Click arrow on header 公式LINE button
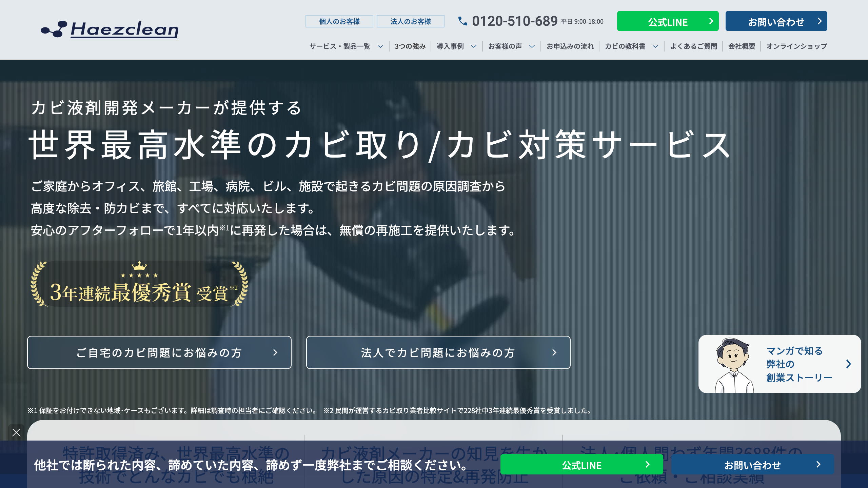Image resolution: width=868 pixels, height=488 pixels. (711, 21)
